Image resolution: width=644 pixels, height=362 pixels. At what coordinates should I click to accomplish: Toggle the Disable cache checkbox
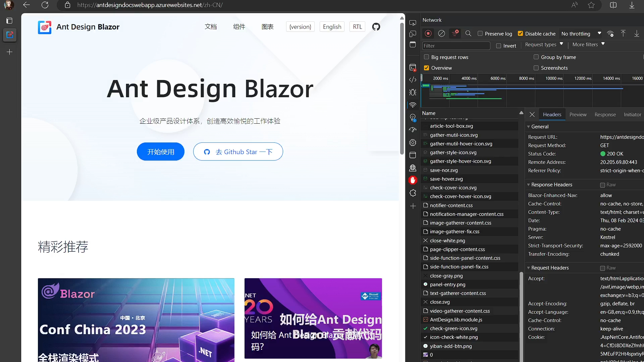(x=521, y=34)
